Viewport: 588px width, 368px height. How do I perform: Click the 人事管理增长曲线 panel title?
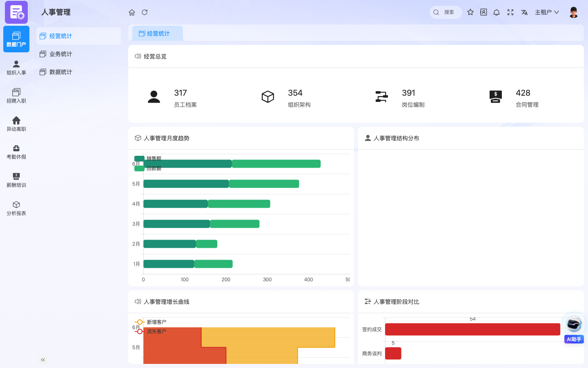167,302
